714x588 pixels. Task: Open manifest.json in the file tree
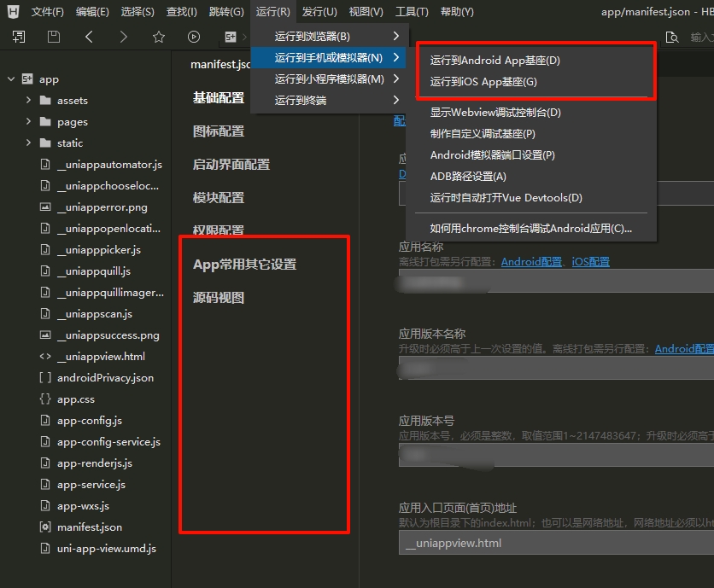point(89,527)
